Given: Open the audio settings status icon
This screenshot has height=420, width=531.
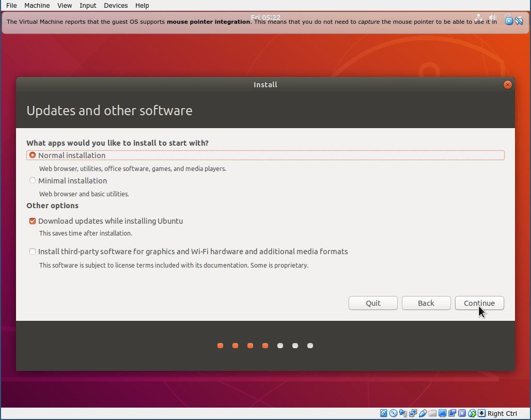Looking at the screenshot, I should (403, 413).
